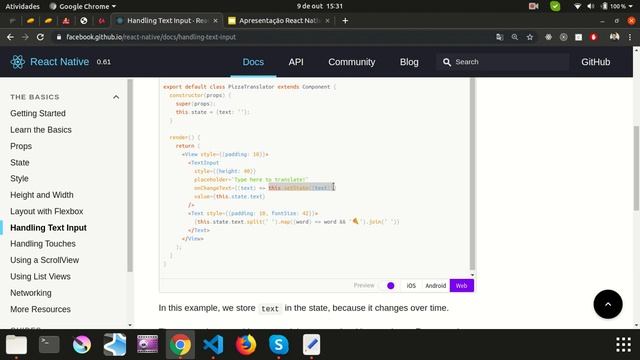640x360 pixels.
Task: Click the red shield extension icon
Action: 593,37
